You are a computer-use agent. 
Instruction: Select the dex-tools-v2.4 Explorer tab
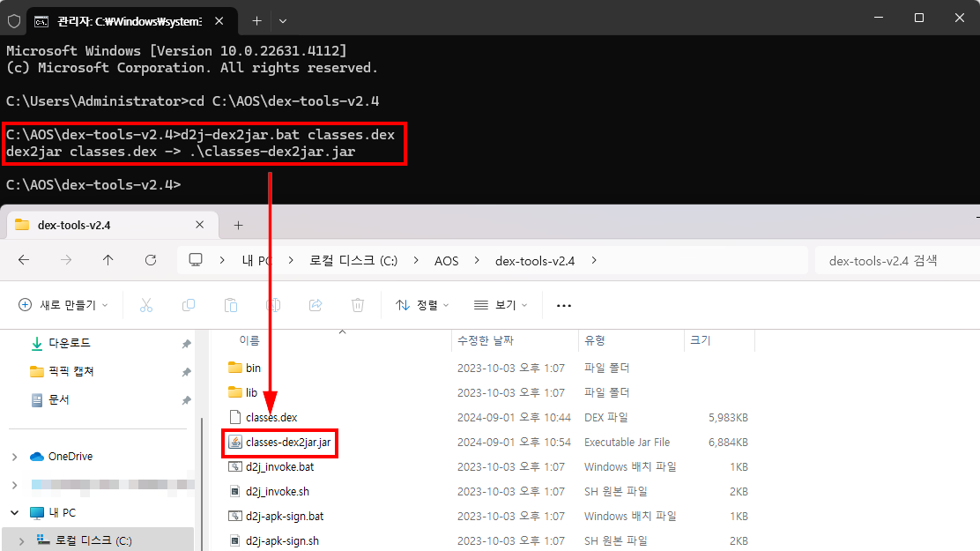click(113, 225)
